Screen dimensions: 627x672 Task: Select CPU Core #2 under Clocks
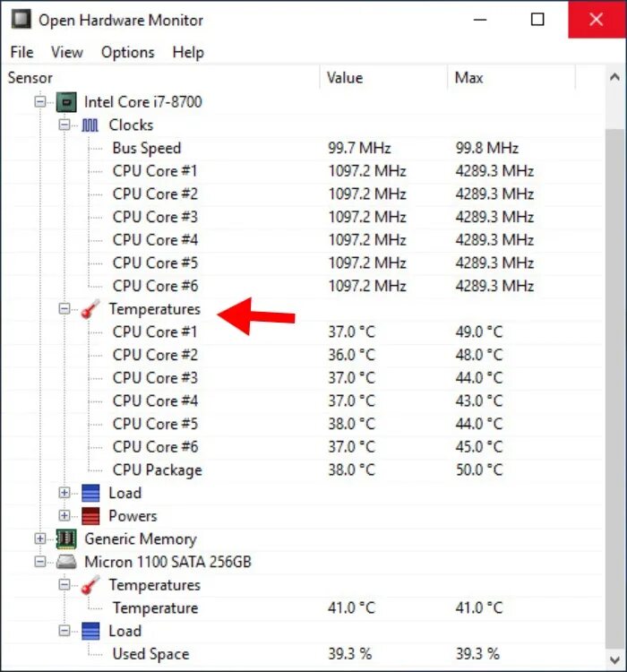[x=304, y=194]
